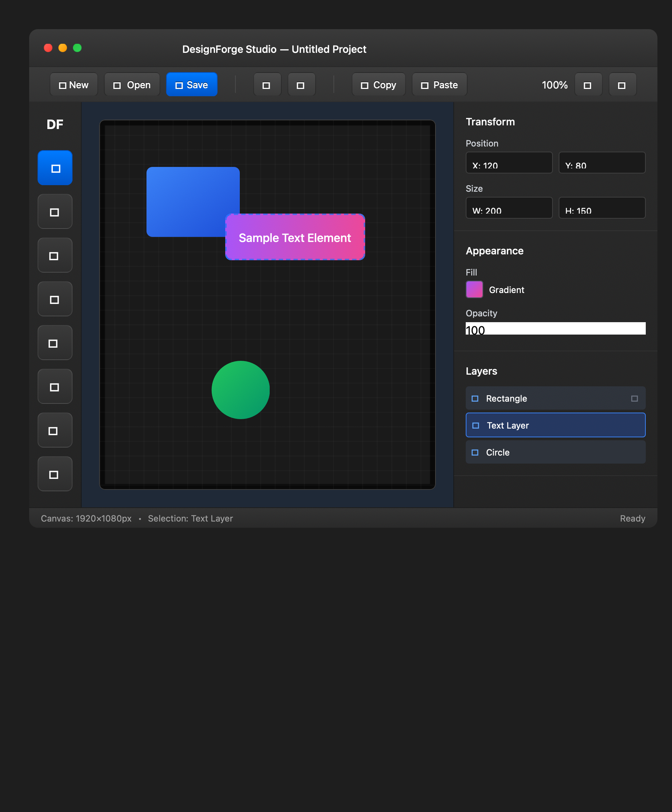This screenshot has height=812, width=672.
Task: Select the third tool in the left sidebar
Action: pyautogui.click(x=55, y=255)
